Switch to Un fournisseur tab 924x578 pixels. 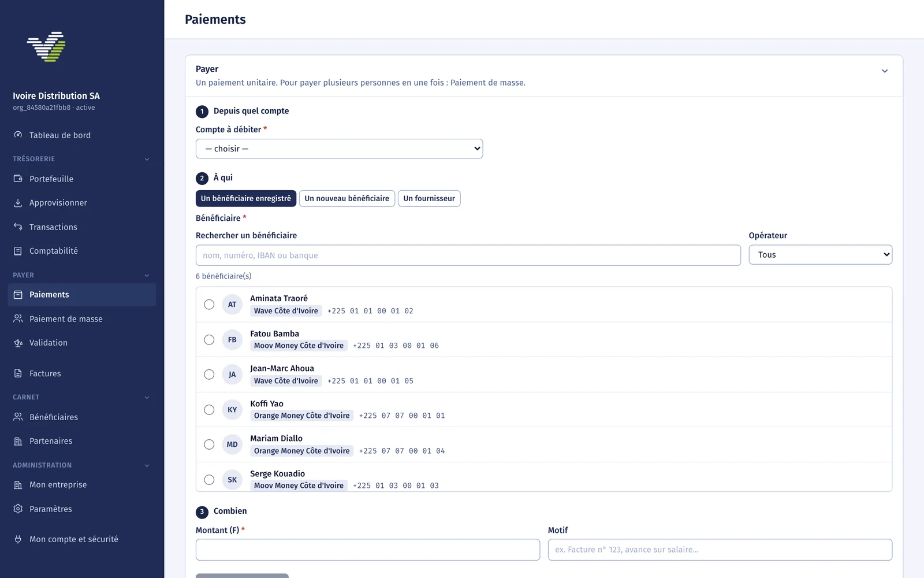point(429,198)
